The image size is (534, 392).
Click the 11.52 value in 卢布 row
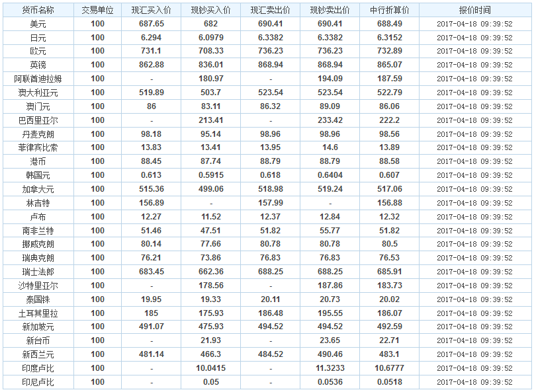point(211,217)
